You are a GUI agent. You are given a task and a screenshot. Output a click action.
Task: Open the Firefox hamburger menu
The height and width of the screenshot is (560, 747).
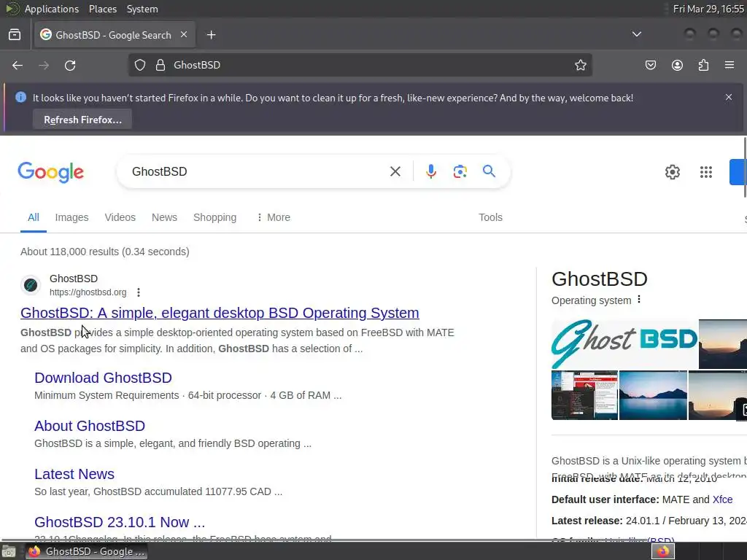click(729, 65)
